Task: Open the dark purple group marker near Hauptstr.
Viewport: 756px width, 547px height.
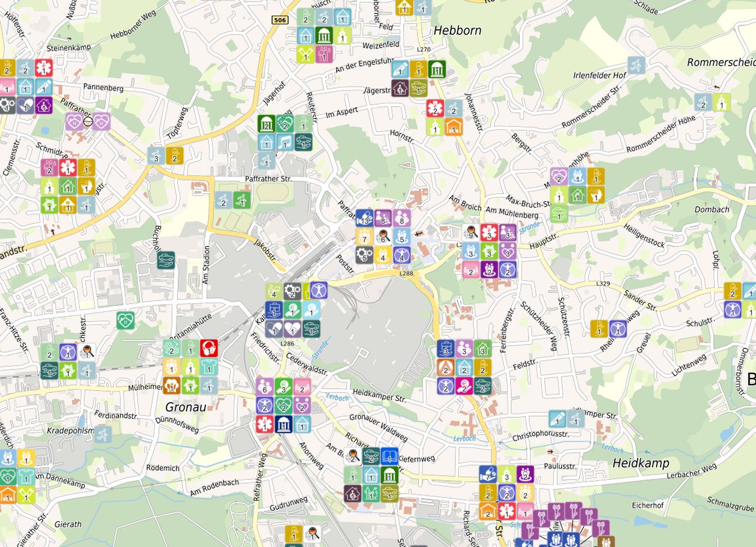Action: [x=489, y=270]
